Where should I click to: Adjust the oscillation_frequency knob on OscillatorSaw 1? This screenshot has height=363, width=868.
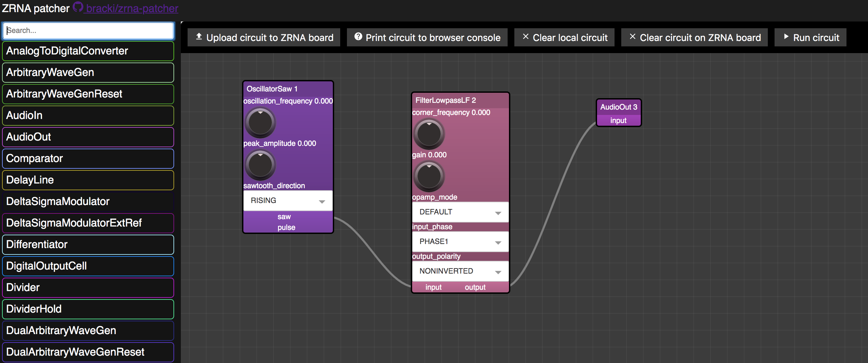(260, 122)
